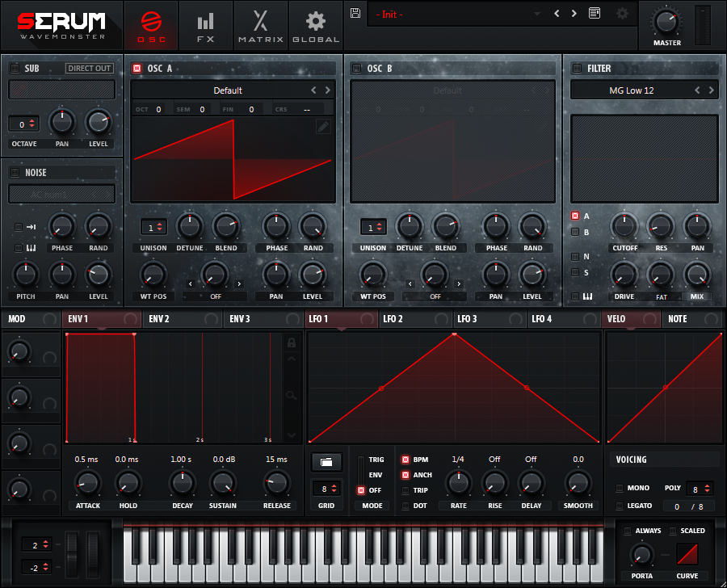727x588 pixels.
Task: Change POLY voice count stepper
Action: [x=700, y=489]
